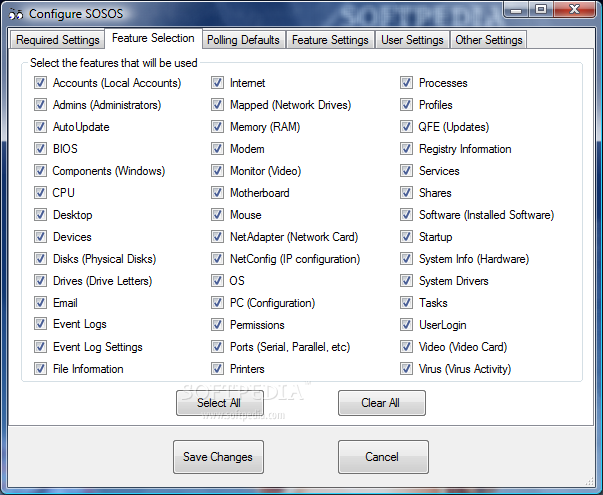
Task: Disable the AutoUpdate feature checkbox
Action: [x=40, y=126]
